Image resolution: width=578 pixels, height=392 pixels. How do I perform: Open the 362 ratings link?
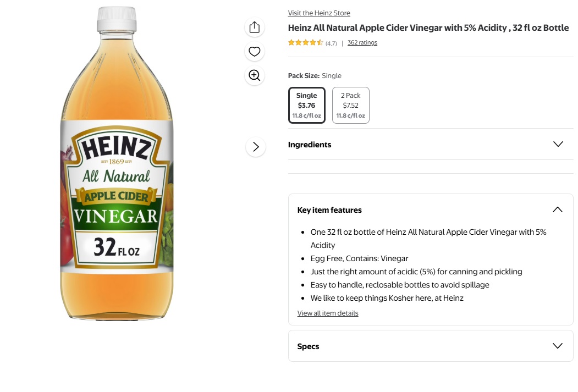coord(362,43)
